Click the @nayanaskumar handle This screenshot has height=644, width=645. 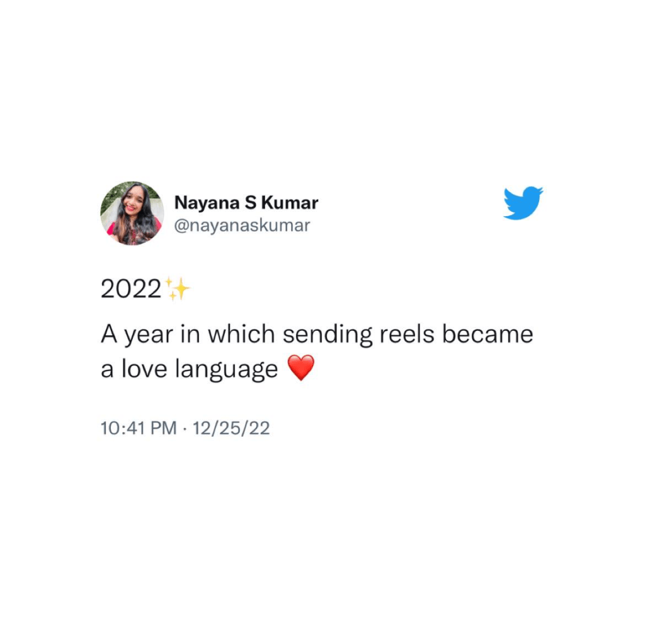point(242,226)
